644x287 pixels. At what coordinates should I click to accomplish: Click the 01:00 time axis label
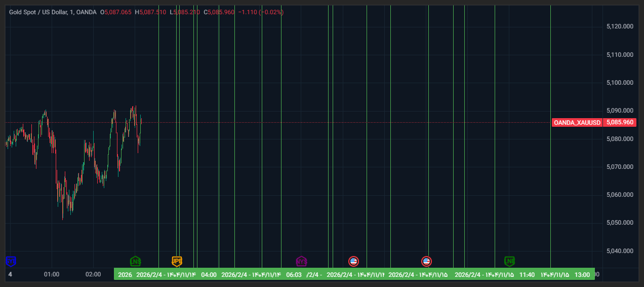52,274
